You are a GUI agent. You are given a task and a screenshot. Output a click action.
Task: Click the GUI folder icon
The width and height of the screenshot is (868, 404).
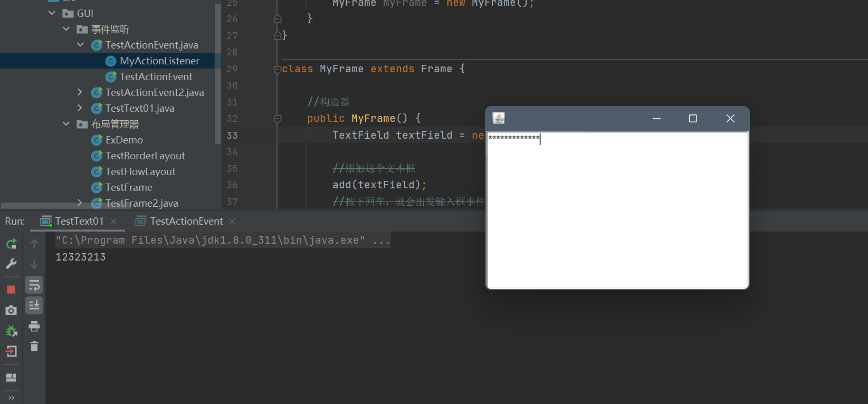tap(68, 13)
